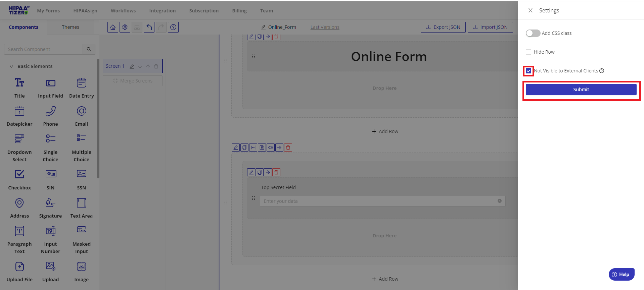Go to HIPAAsign in the top navigation
The width and height of the screenshot is (644, 290).
(85, 11)
